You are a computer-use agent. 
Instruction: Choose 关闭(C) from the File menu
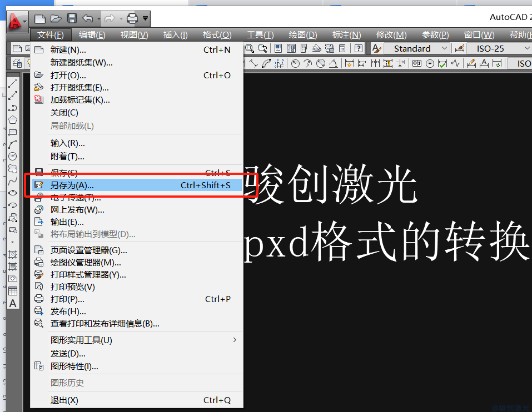coord(137,113)
